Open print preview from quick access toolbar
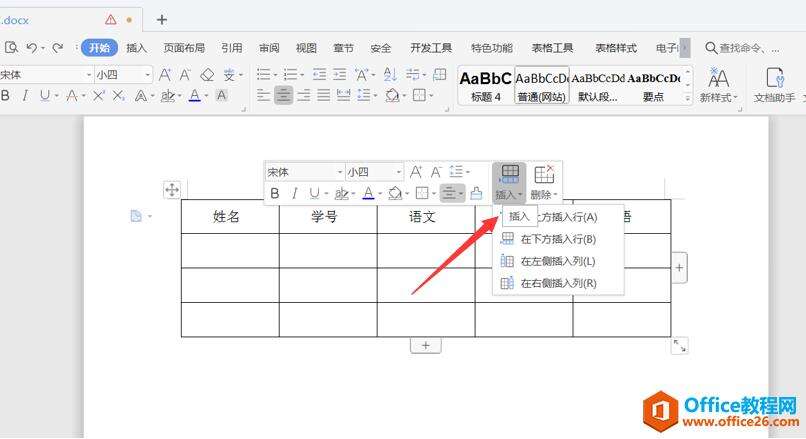Image resolution: width=806 pixels, height=439 pixels. click(11, 48)
